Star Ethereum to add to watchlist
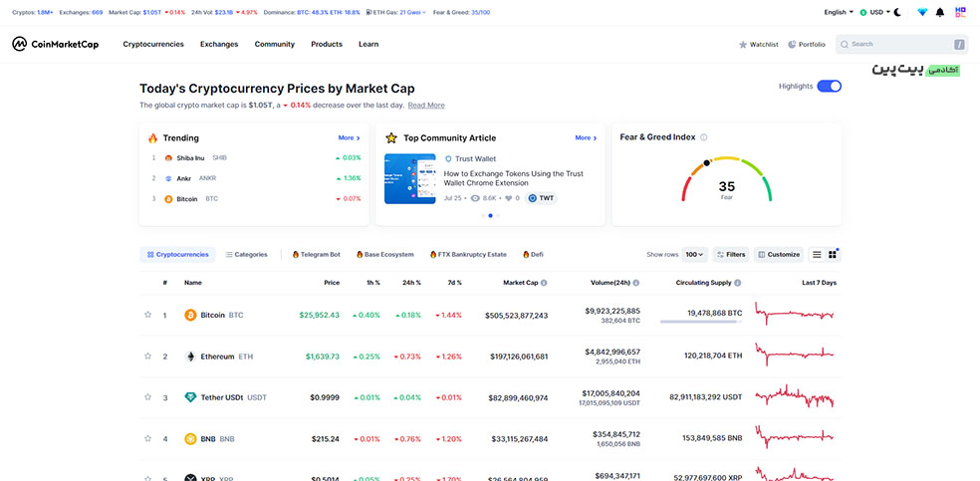980x481 pixels. [x=148, y=357]
